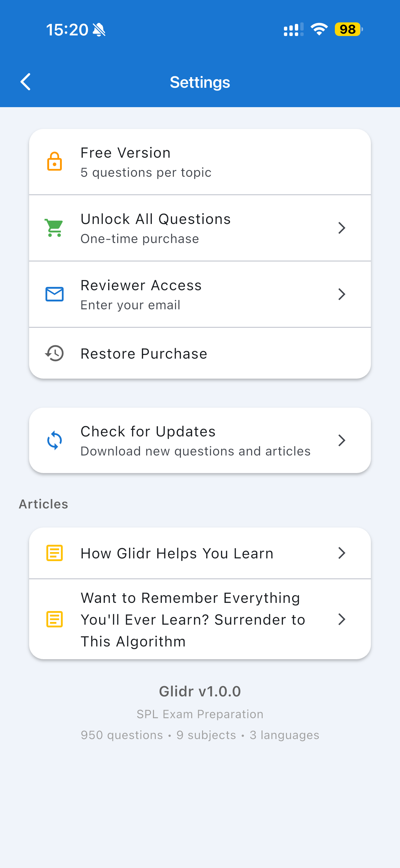Tap the Glidr v1.0.0 version text
400x868 pixels.
click(x=200, y=692)
